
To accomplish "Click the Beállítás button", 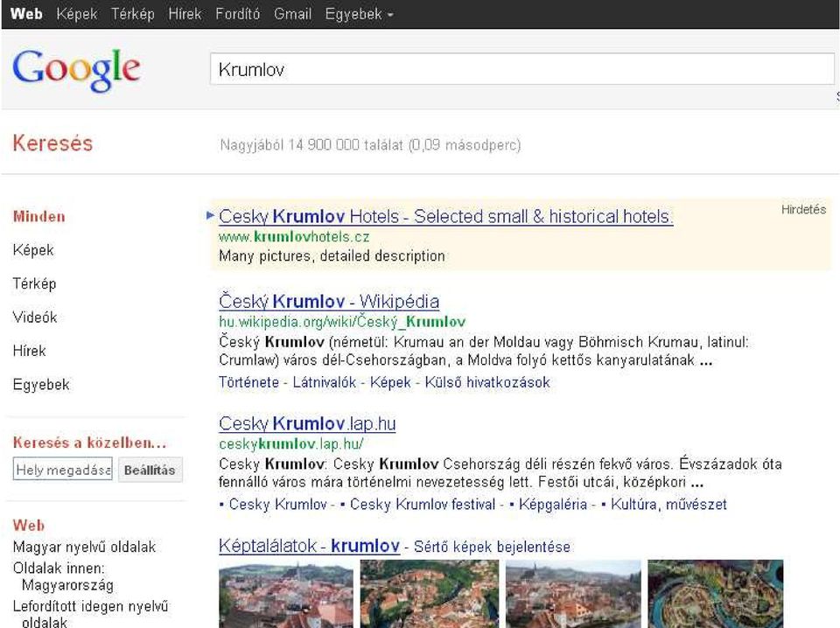I will tap(150, 470).
